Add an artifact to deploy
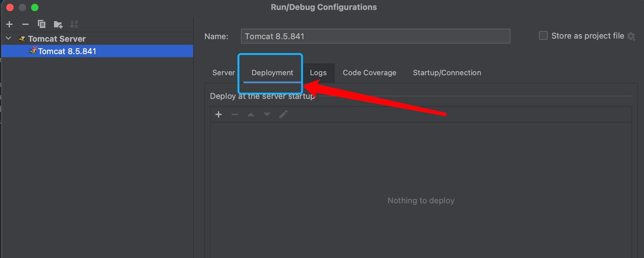Image resolution: width=644 pixels, height=258 pixels. tap(219, 114)
